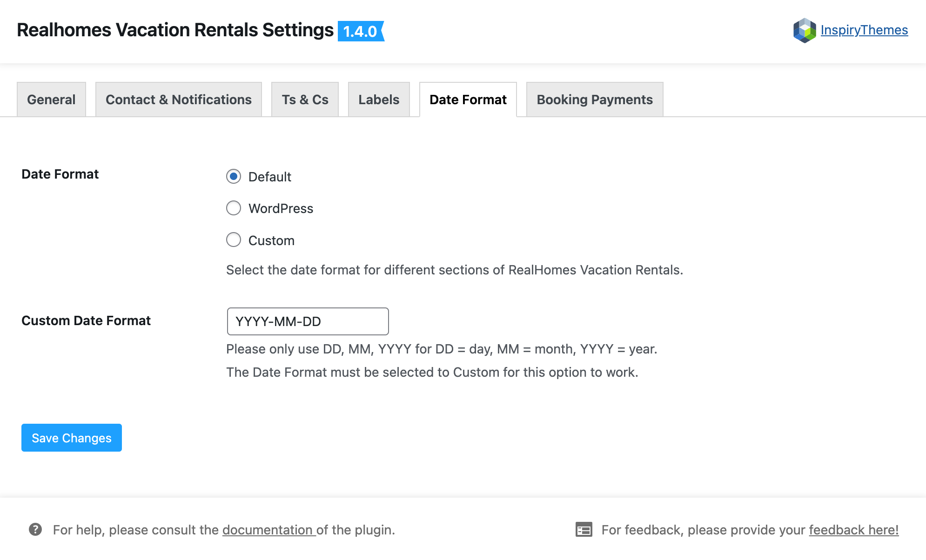Click the 'Select the date format' description text
The image size is (926, 560).
[455, 270]
